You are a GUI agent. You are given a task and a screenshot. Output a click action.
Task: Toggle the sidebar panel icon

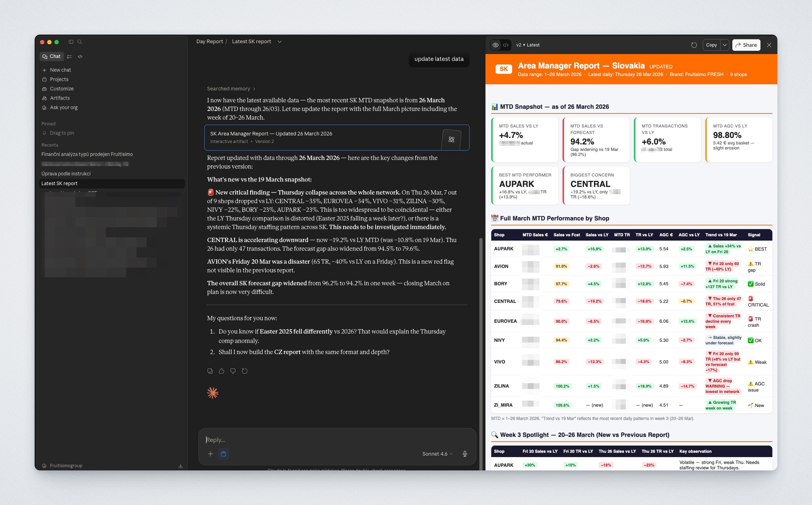click(x=71, y=42)
